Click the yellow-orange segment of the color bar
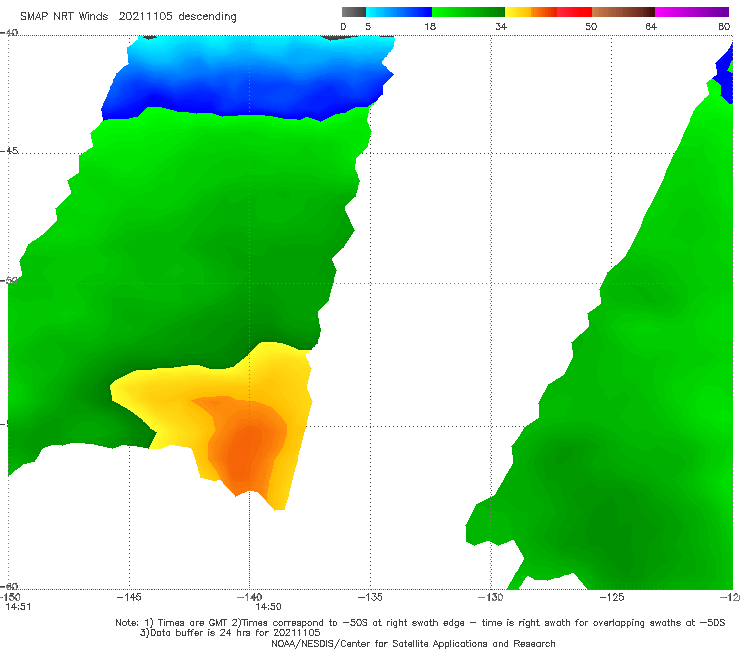 coord(530,12)
